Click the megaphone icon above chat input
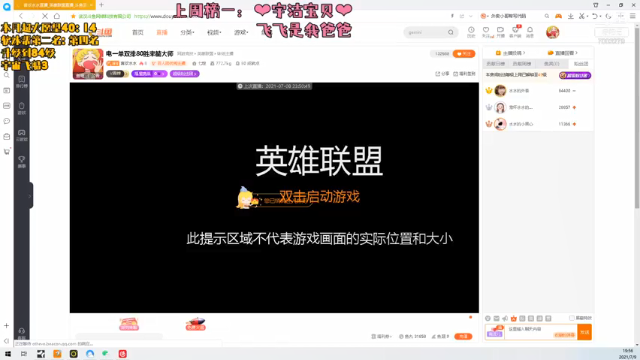640x360 pixels. coord(505,318)
